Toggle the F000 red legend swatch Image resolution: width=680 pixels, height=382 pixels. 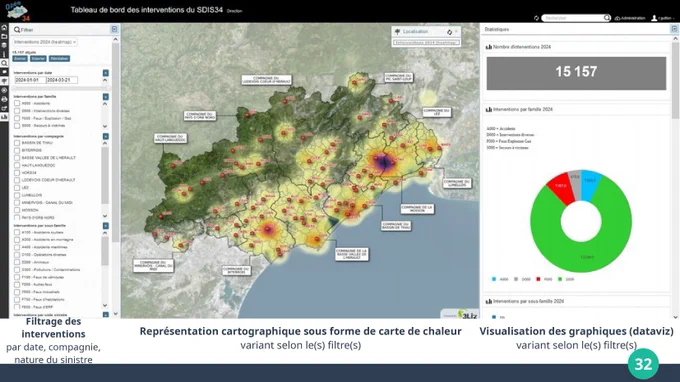click(538, 279)
